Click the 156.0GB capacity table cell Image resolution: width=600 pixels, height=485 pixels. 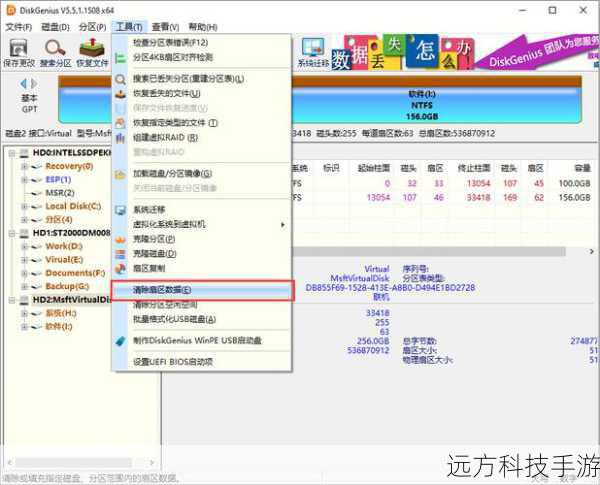coord(574,198)
